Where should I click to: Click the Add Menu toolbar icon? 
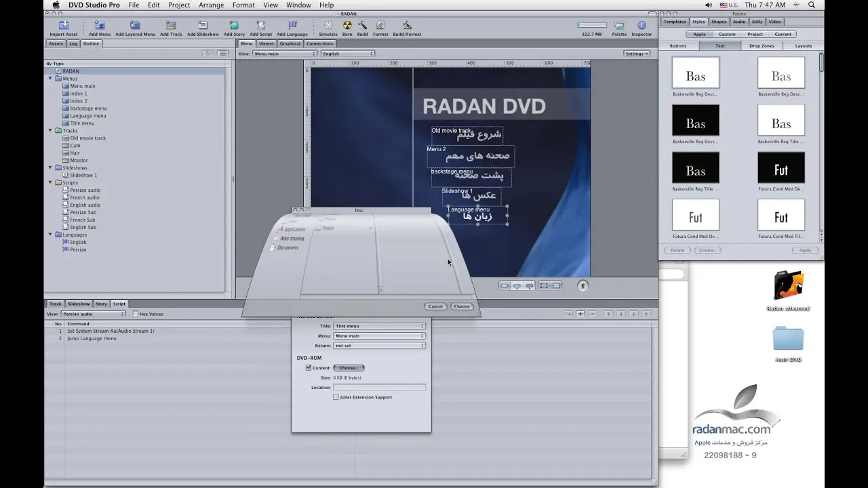99,26
